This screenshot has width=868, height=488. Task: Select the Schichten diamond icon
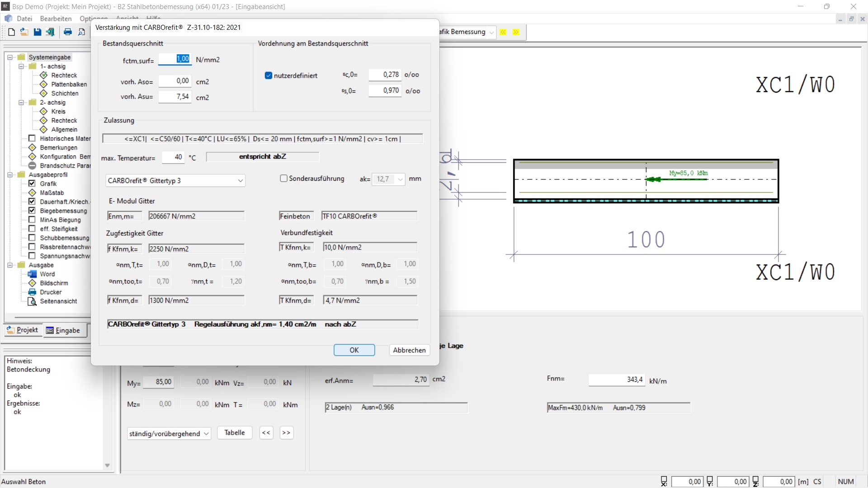[x=44, y=93]
